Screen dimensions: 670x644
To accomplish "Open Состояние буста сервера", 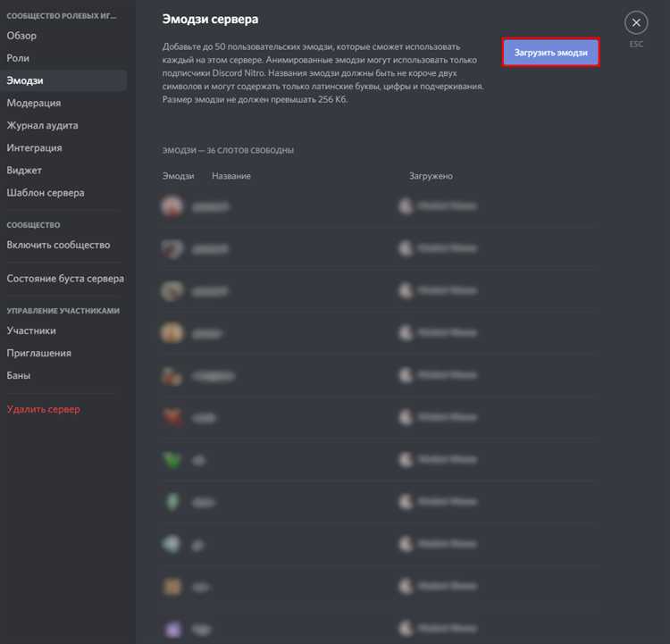I will pyautogui.click(x=65, y=279).
